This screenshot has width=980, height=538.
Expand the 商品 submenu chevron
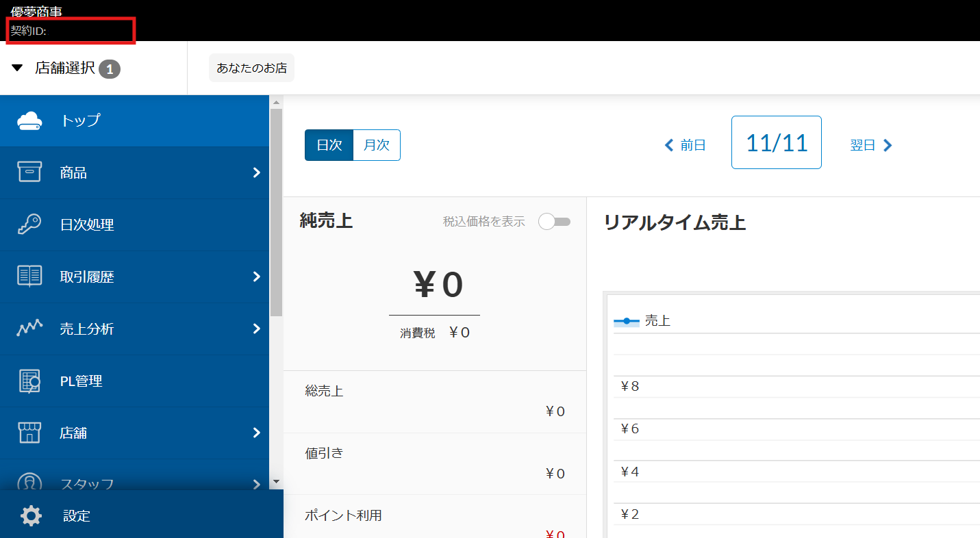pyautogui.click(x=257, y=172)
